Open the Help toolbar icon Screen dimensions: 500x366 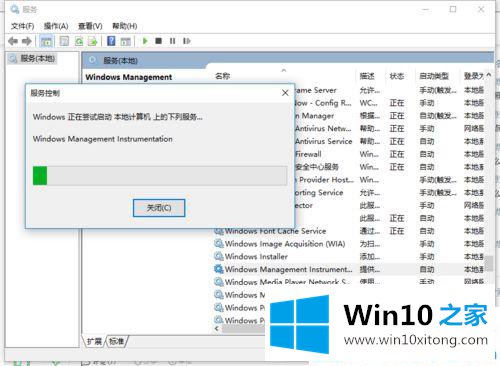pos(111,41)
